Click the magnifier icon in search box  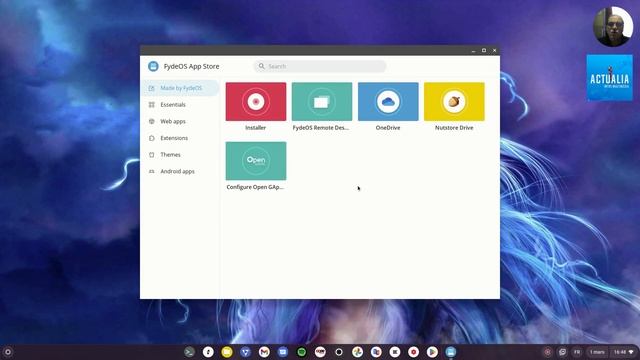point(262,66)
